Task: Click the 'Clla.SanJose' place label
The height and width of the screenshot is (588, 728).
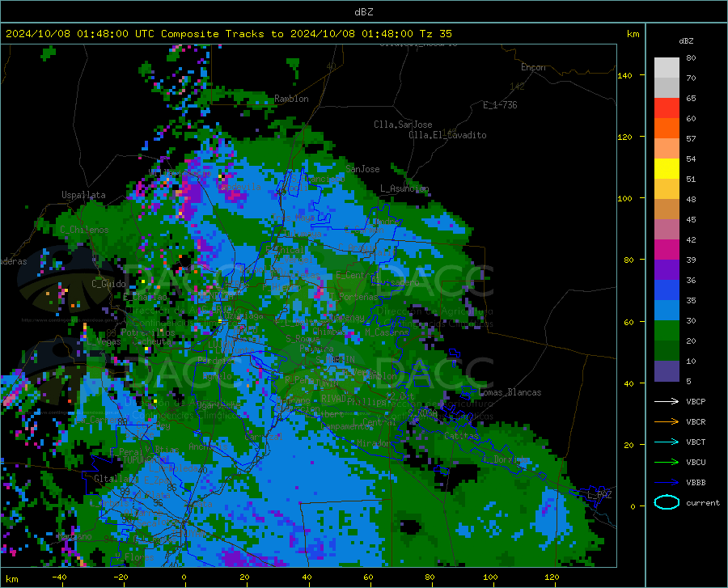Action: pyautogui.click(x=403, y=125)
